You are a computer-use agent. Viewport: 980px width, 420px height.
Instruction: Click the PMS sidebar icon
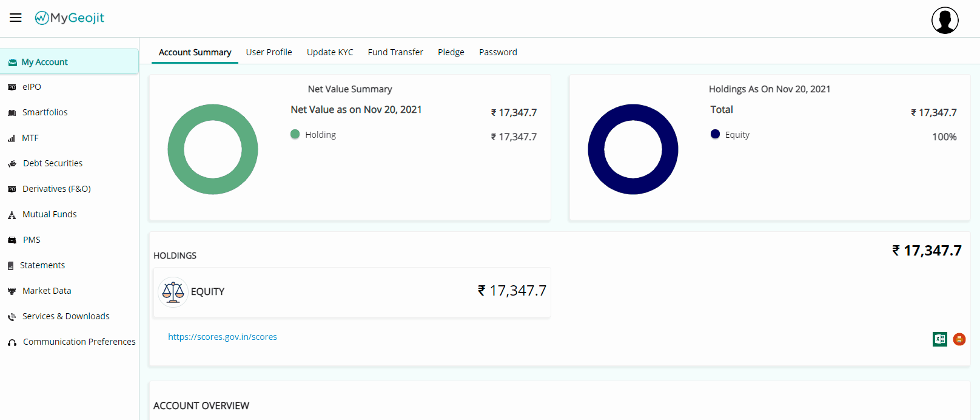click(x=12, y=240)
